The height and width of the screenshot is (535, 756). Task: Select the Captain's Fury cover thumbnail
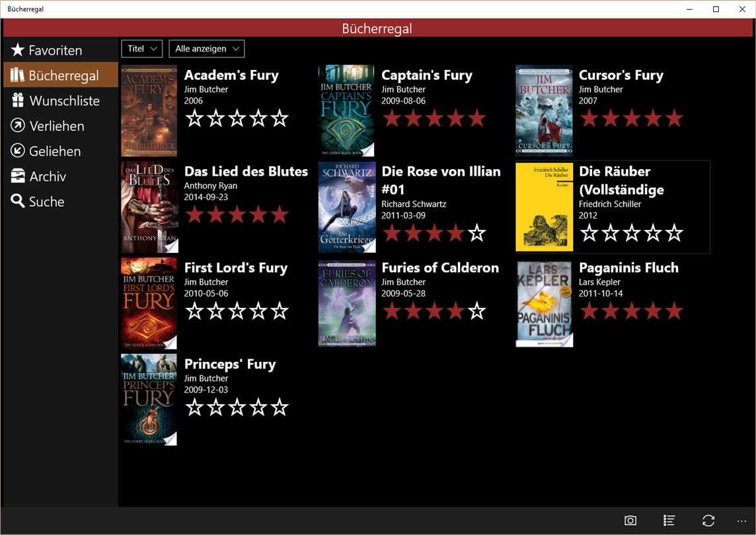tap(347, 111)
